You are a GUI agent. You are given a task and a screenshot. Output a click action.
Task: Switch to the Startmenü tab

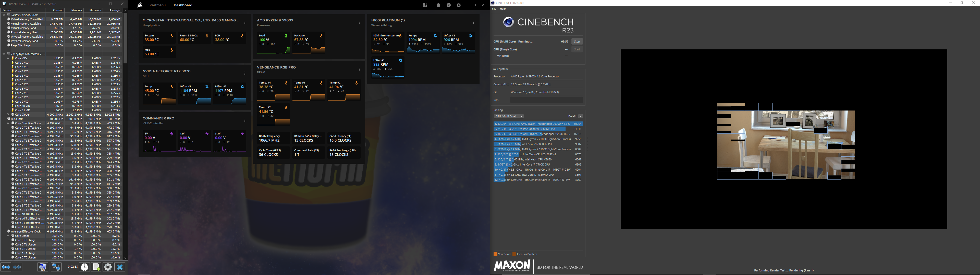(157, 5)
